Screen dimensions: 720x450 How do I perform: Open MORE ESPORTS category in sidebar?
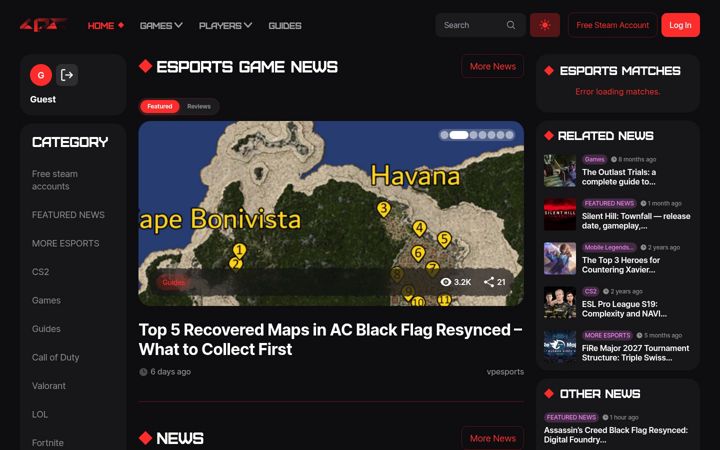pos(66,243)
